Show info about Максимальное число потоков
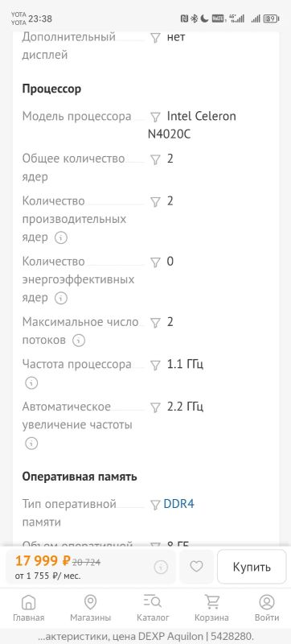The image size is (291, 644). pyautogui.click(x=79, y=340)
